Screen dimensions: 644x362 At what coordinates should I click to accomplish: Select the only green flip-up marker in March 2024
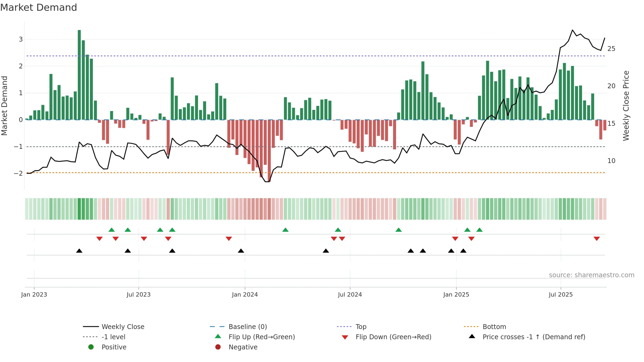[x=286, y=230]
